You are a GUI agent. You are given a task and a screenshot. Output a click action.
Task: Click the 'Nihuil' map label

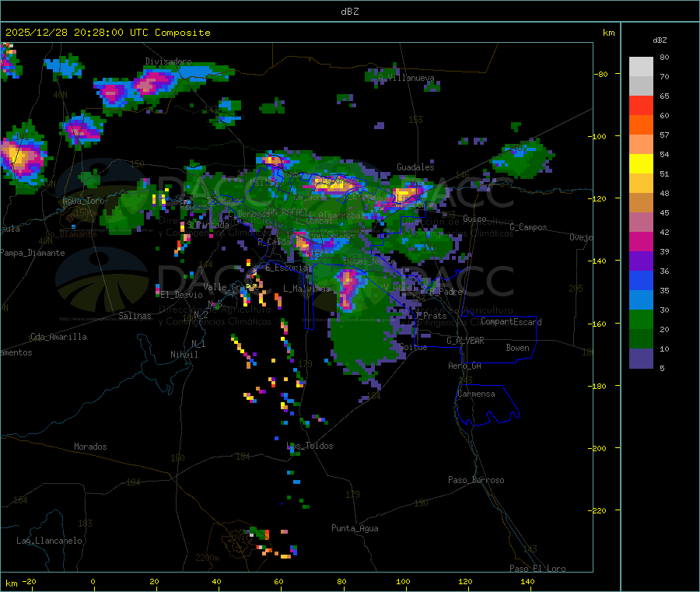pos(184,355)
